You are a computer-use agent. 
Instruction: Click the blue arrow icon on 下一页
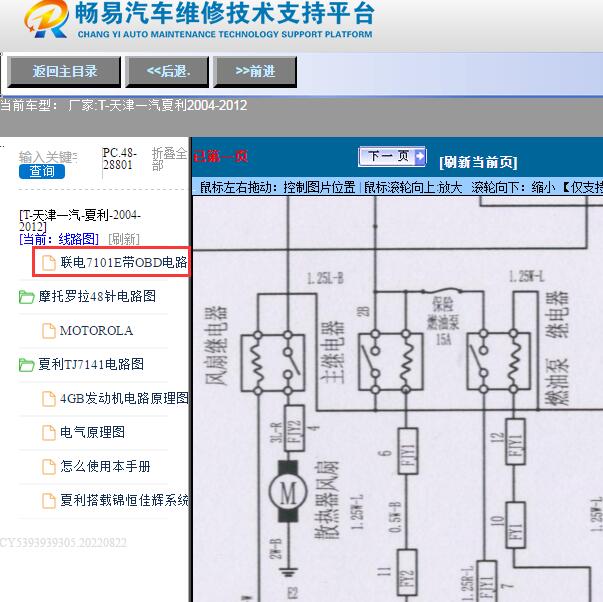(x=420, y=156)
